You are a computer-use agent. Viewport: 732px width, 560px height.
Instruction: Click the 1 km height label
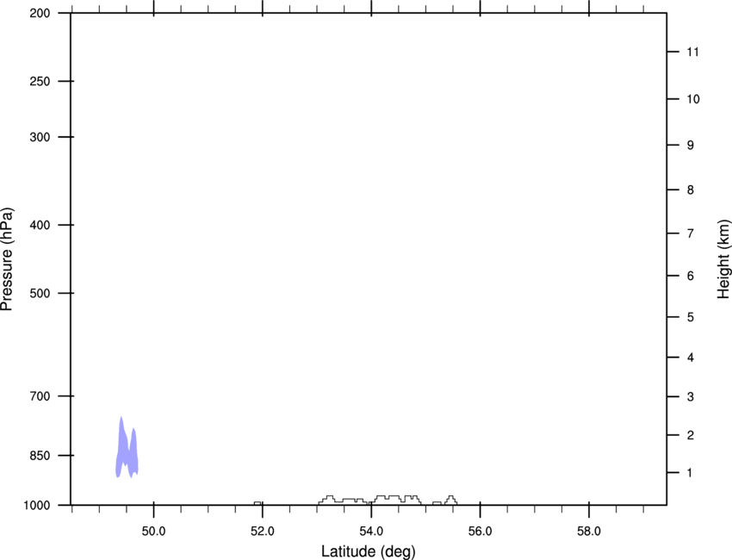click(690, 473)
